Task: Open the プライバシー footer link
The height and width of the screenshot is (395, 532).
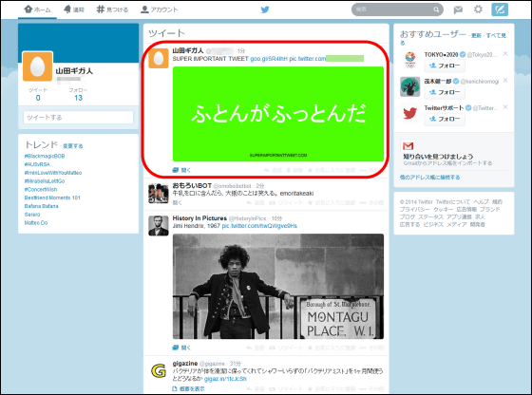Action: point(414,209)
